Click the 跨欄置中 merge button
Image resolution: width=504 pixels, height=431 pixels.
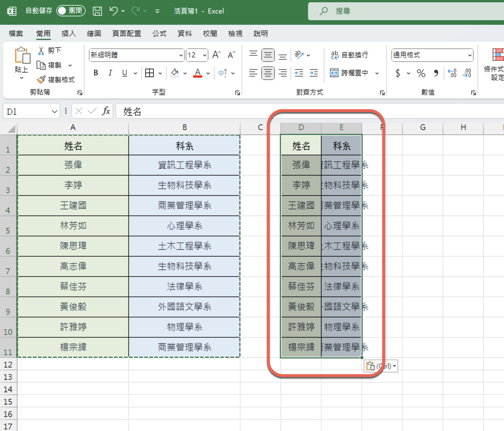point(349,73)
